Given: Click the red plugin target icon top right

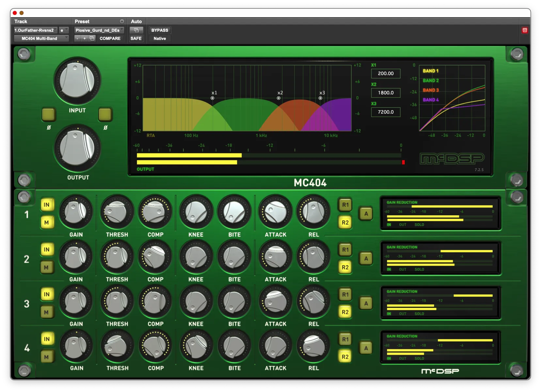Looking at the screenshot, I should [x=525, y=30].
